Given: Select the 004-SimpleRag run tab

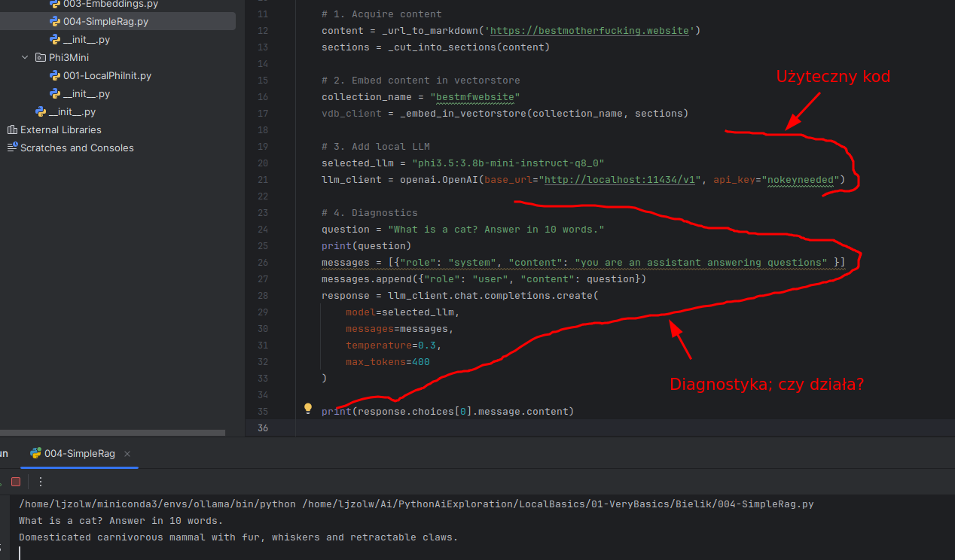Looking at the screenshot, I should click(x=80, y=454).
